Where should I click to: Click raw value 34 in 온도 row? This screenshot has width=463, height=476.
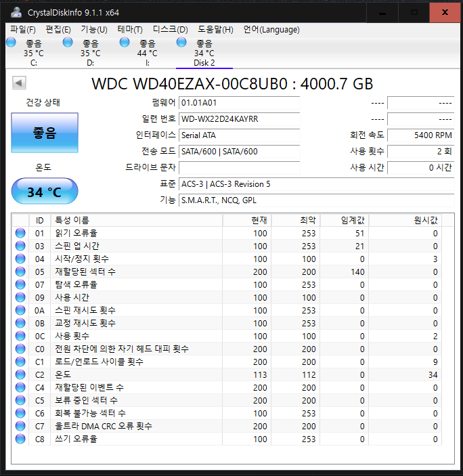click(x=433, y=375)
